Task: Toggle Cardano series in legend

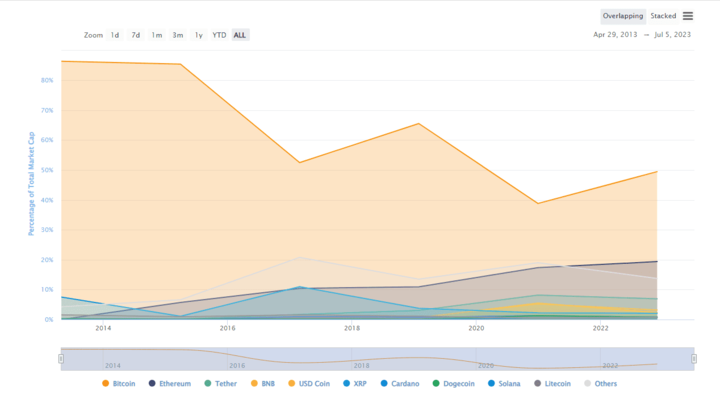Action: pyautogui.click(x=400, y=383)
